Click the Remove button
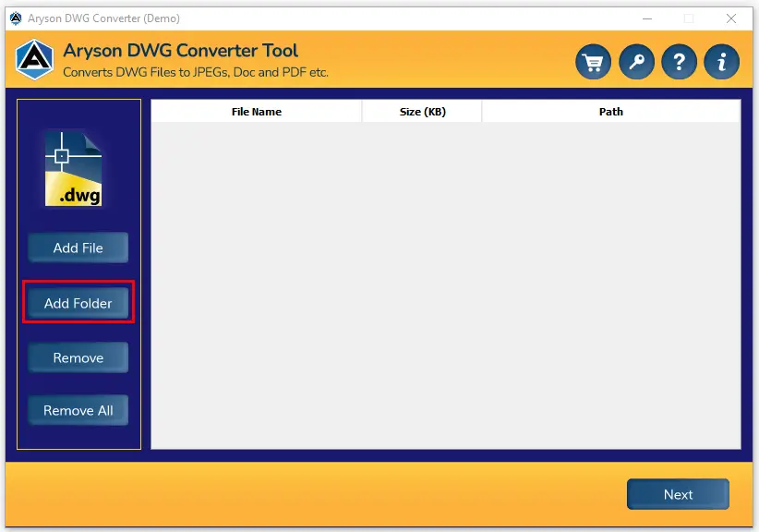The height and width of the screenshot is (532, 759). pyautogui.click(x=78, y=357)
